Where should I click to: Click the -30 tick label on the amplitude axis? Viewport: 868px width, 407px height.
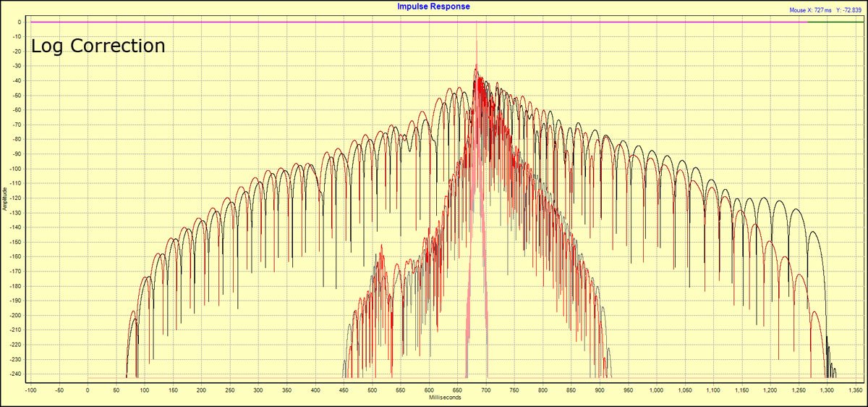pos(16,66)
